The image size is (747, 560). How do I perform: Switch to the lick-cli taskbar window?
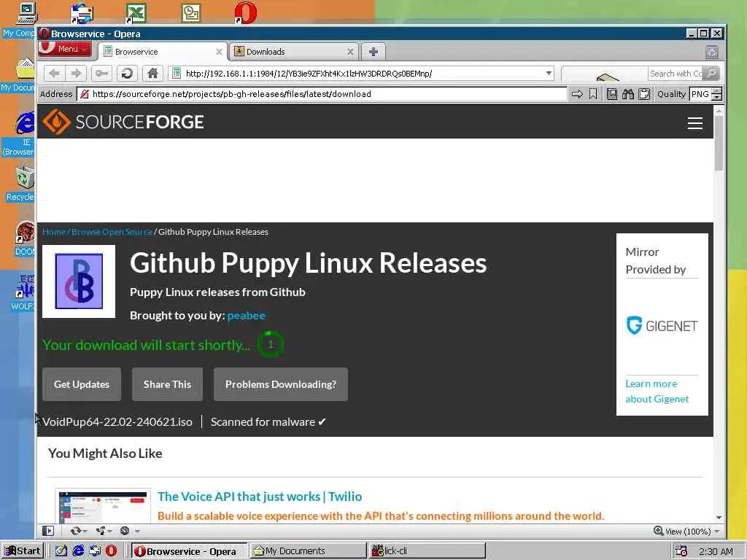coord(427,551)
